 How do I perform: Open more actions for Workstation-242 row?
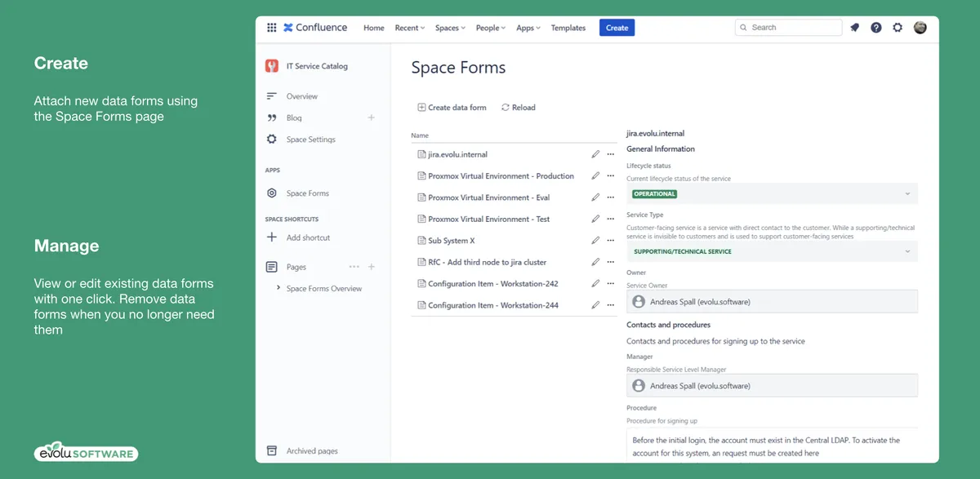coord(610,284)
